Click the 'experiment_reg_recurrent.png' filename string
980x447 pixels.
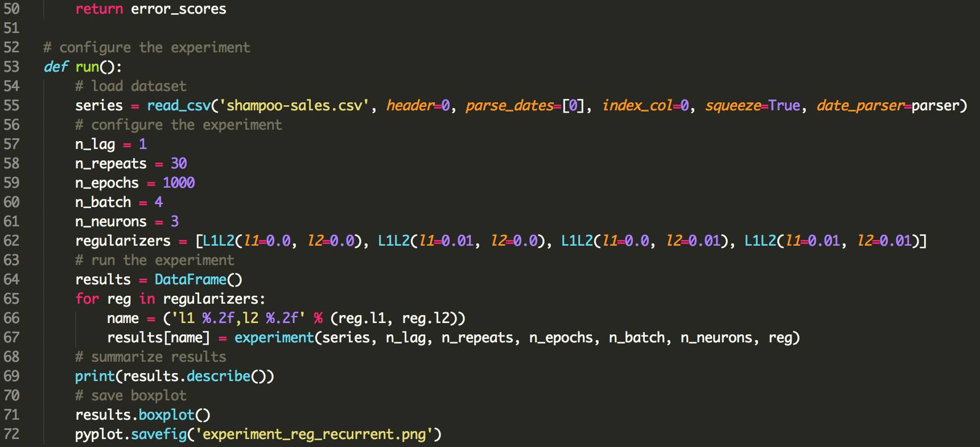pos(314,434)
